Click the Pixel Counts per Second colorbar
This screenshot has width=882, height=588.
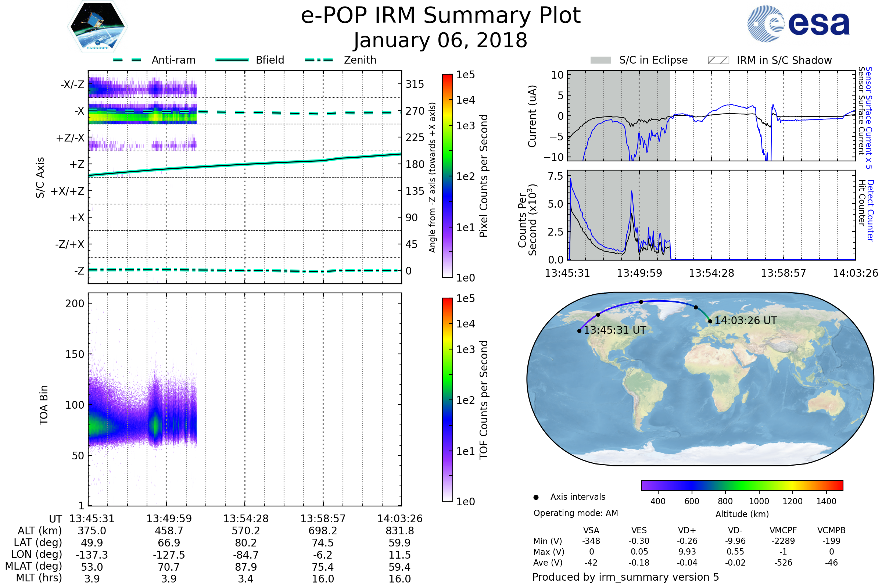pos(447,176)
